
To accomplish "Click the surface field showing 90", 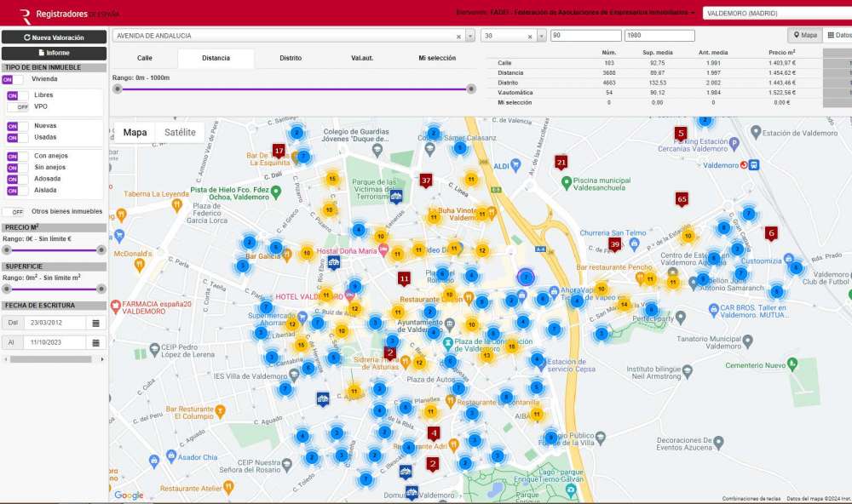I will tap(586, 36).
